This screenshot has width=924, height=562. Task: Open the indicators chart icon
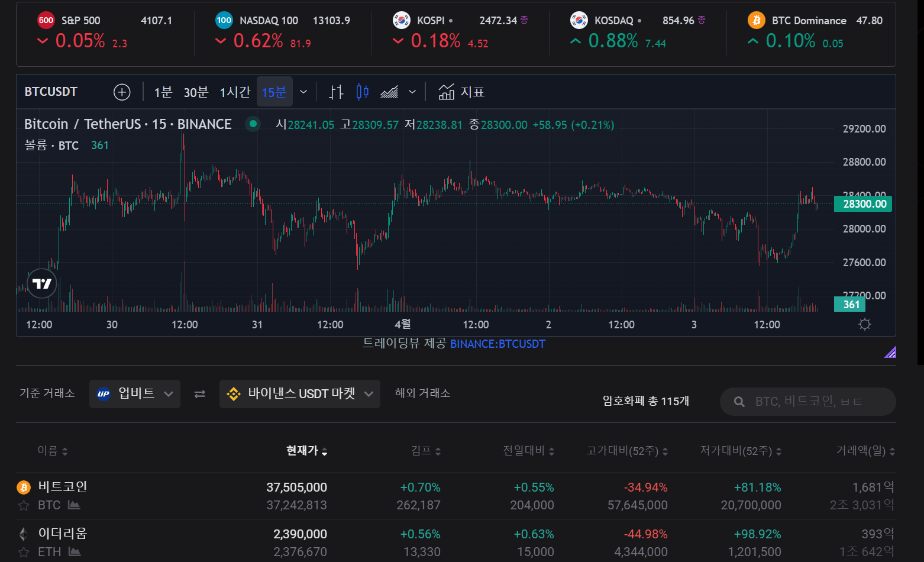coord(447,92)
